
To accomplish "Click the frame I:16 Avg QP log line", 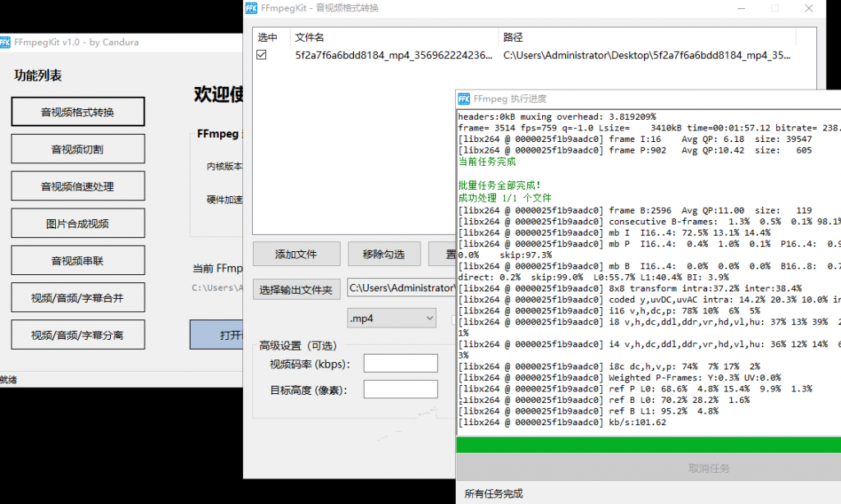I will (635, 139).
